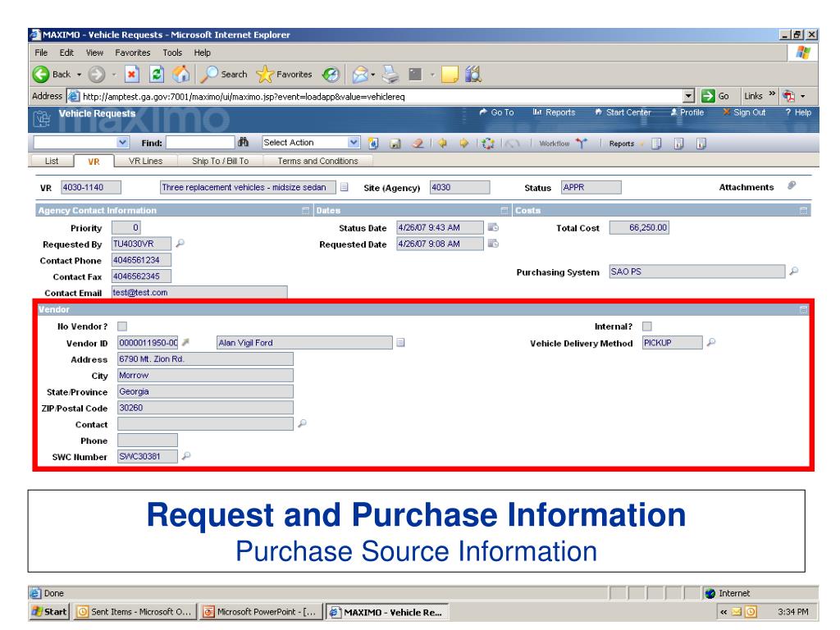The height and width of the screenshot is (630, 840).
Task: Click the Workflow route icon
Action: point(582,143)
